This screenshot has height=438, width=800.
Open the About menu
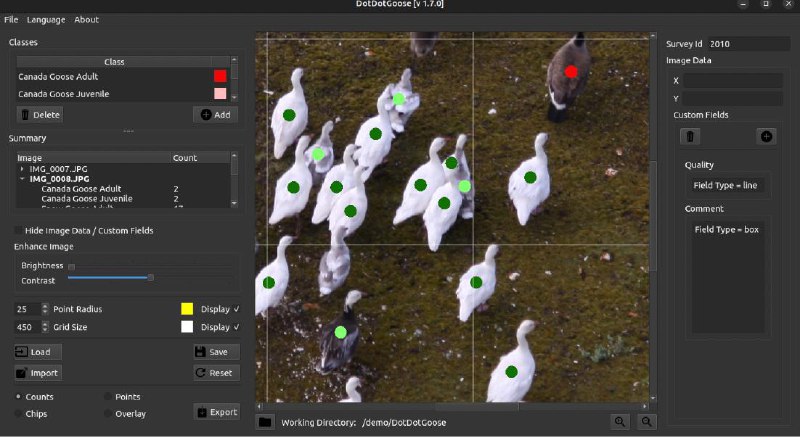click(x=86, y=19)
